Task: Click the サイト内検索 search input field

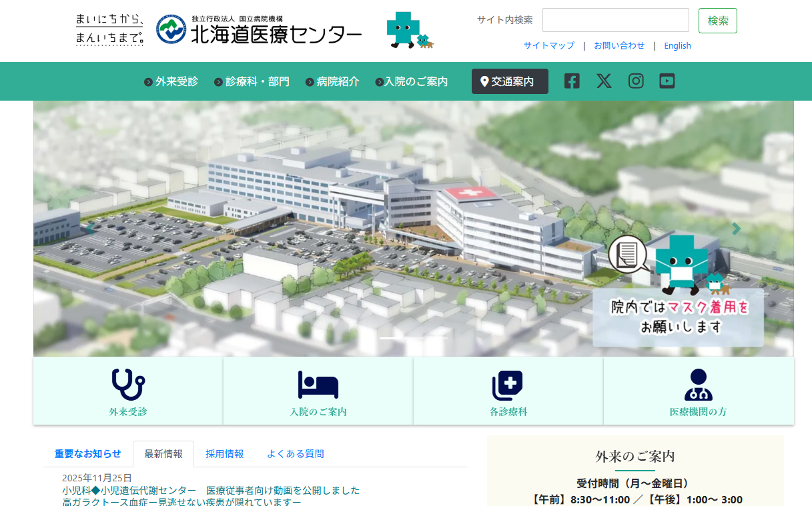Action: [615, 20]
